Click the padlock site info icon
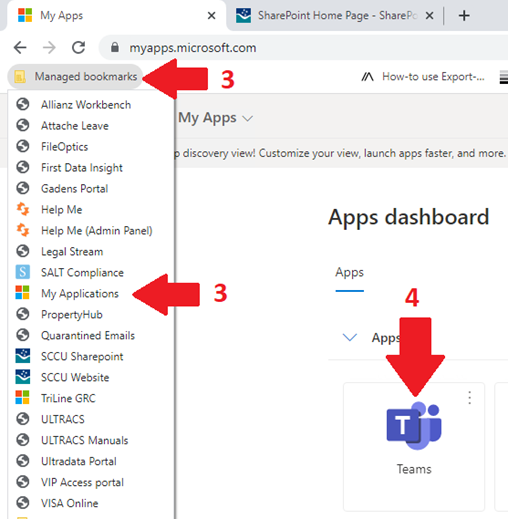This screenshot has width=508, height=519. (115, 47)
